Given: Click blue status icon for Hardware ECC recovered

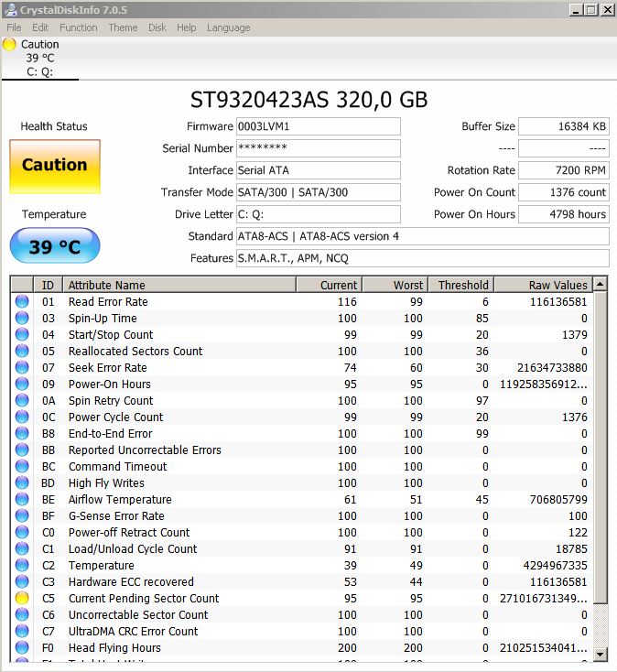Looking at the screenshot, I should point(22,582).
